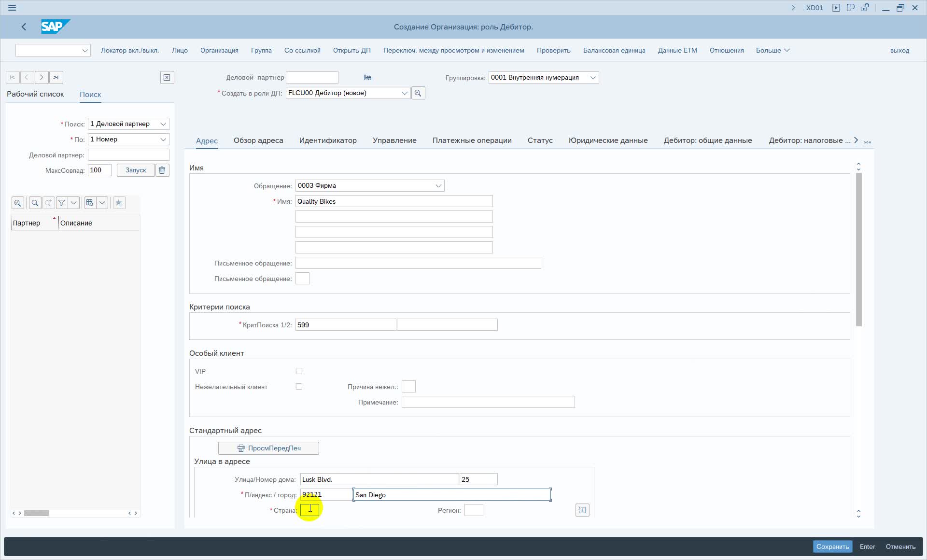Click the find next icon in results toolbar
Screen dimensions: 927x560
tap(48, 203)
